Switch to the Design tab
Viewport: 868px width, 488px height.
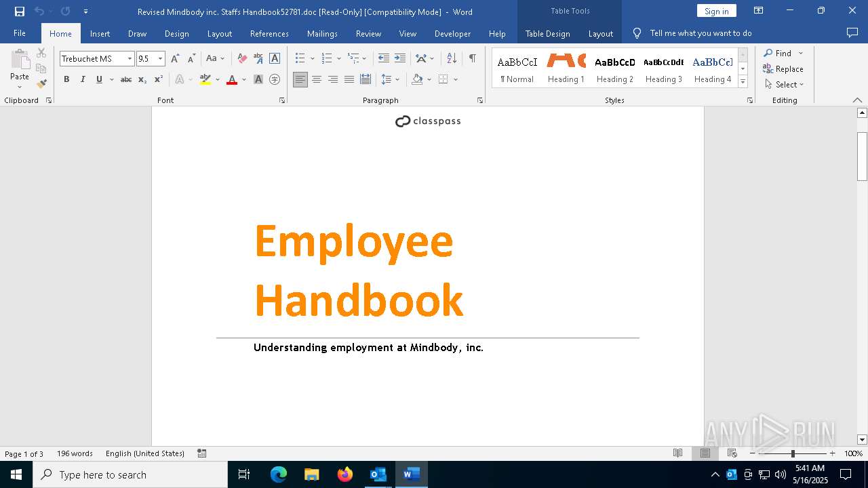pos(176,33)
